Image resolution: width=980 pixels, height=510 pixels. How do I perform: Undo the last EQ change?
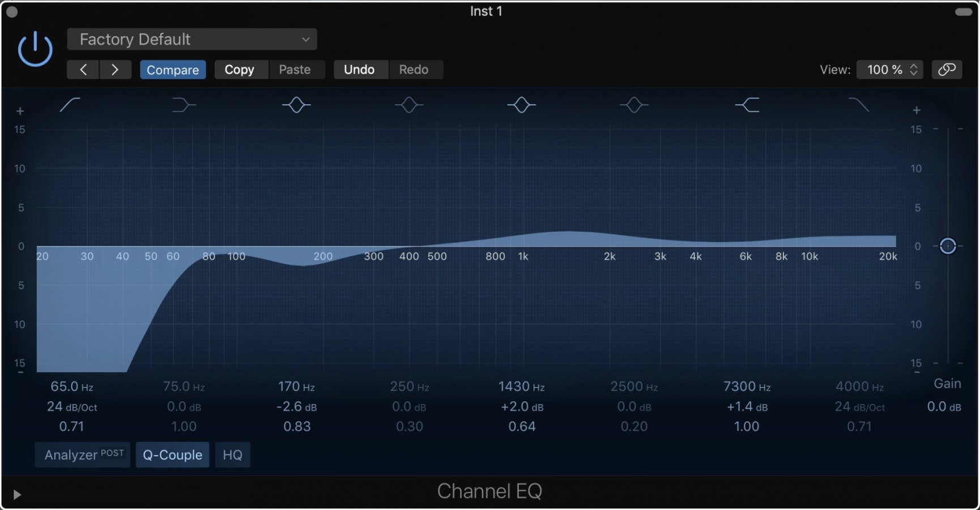pyautogui.click(x=360, y=69)
